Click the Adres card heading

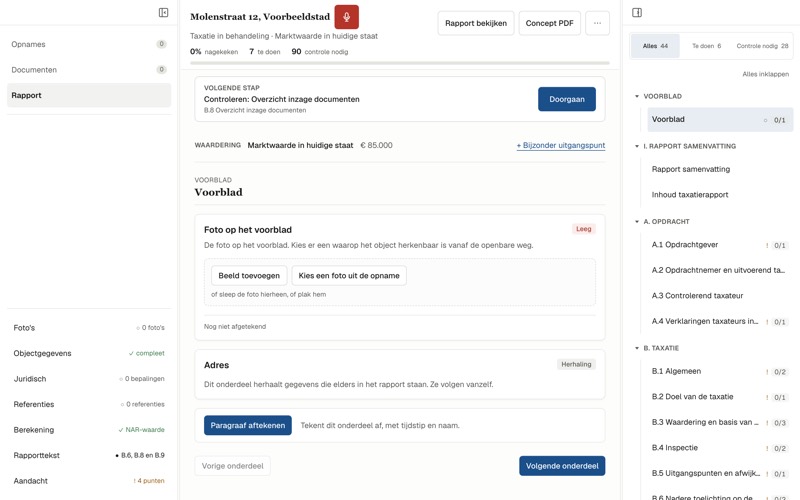(216, 365)
